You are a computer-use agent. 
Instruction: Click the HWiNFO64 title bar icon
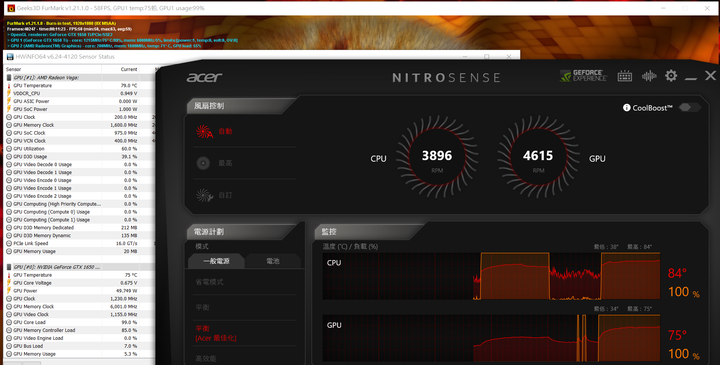pyautogui.click(x=10, y=56)
